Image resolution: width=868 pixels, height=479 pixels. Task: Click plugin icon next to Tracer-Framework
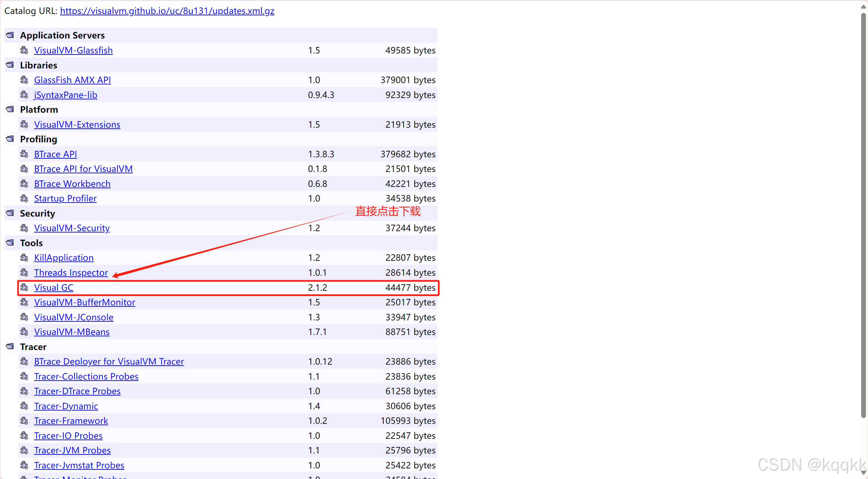click(24, 421)
